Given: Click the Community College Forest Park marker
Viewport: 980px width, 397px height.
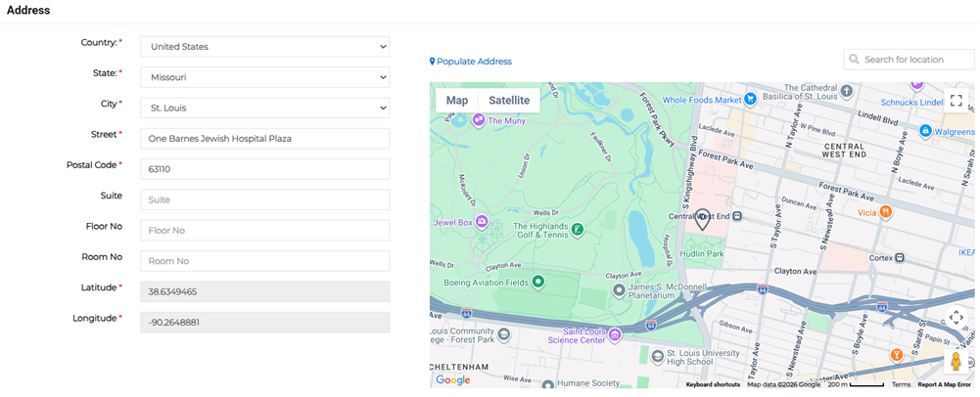Looking at the screenshot, I should (x=504, y=334).
